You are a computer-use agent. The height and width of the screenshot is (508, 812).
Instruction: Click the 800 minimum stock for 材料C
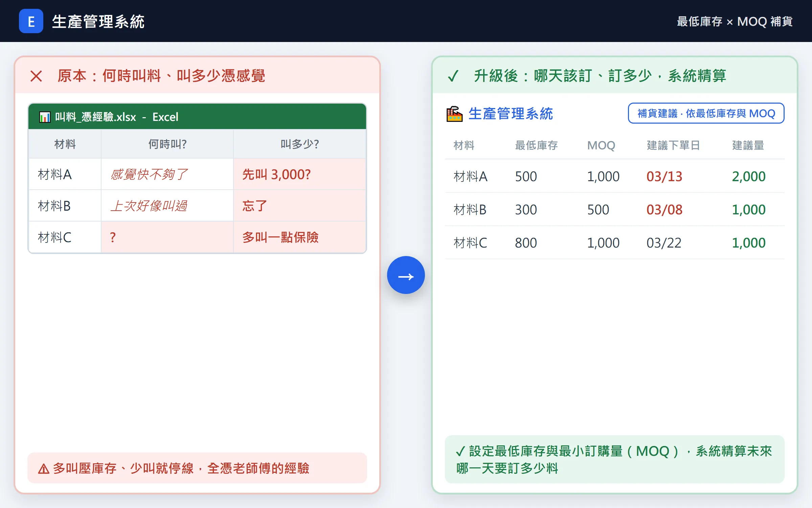526,243
